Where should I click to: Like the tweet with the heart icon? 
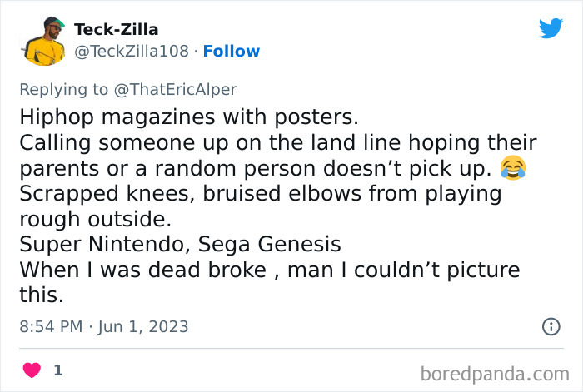click(x=32, y=369)
